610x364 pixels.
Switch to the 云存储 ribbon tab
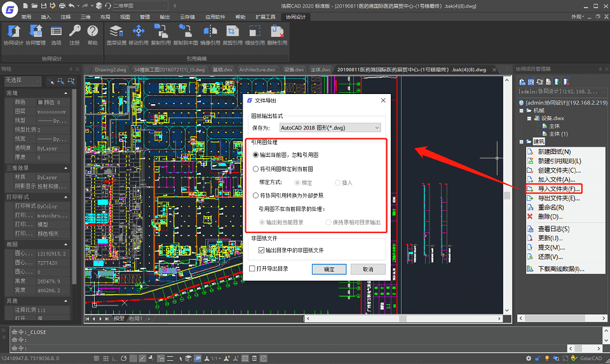(187, 17)
